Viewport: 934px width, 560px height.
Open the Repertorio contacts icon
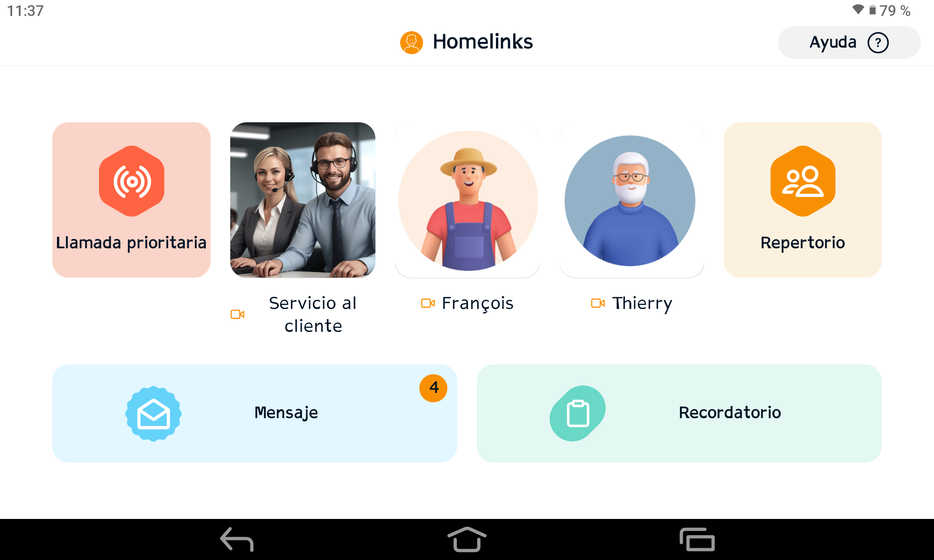coord(803,181)
